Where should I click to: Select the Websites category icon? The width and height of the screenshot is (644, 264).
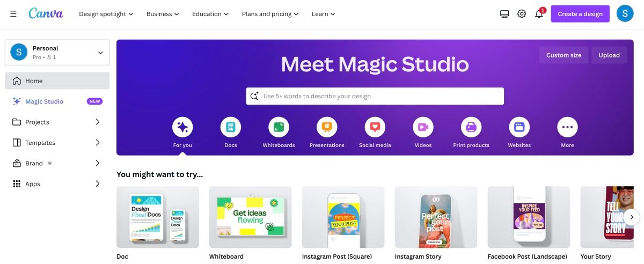click(x=519, y=127)
